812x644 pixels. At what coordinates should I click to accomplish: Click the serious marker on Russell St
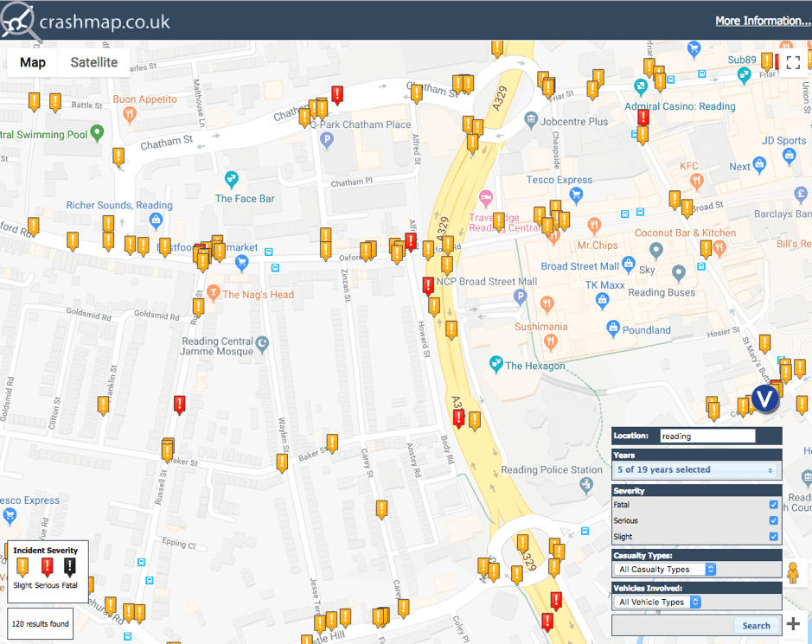(179, 405)
